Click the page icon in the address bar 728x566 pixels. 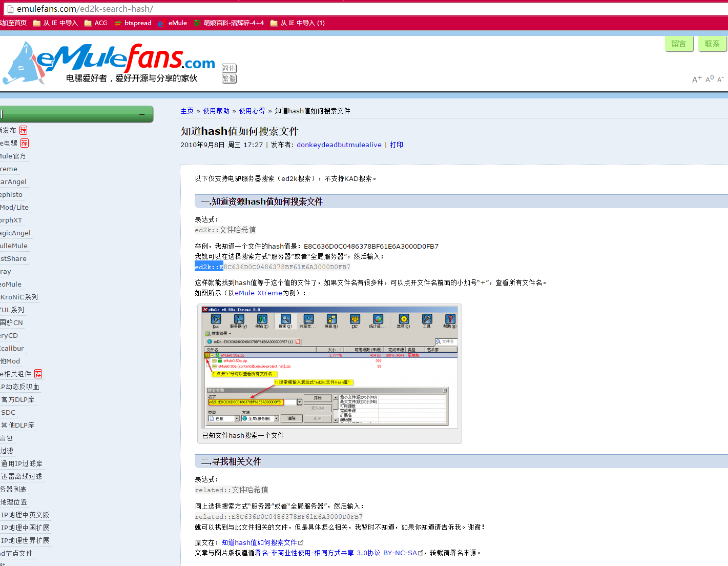click(10, 9)
